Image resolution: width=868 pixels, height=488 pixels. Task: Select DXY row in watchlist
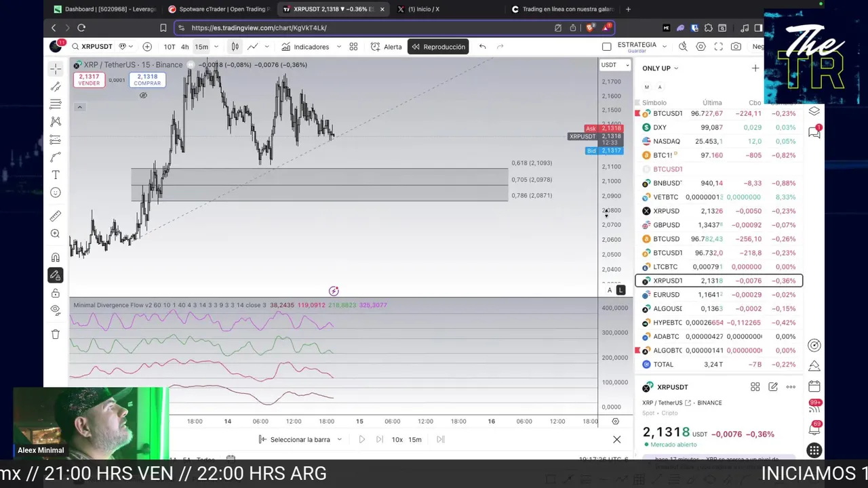click(719, 127)
